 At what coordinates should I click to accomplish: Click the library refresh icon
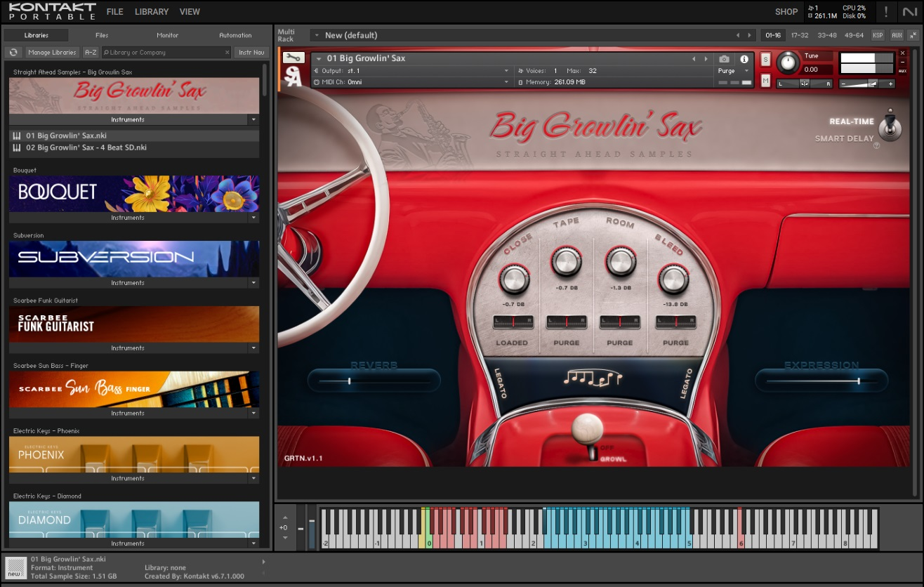click(13, 52)
